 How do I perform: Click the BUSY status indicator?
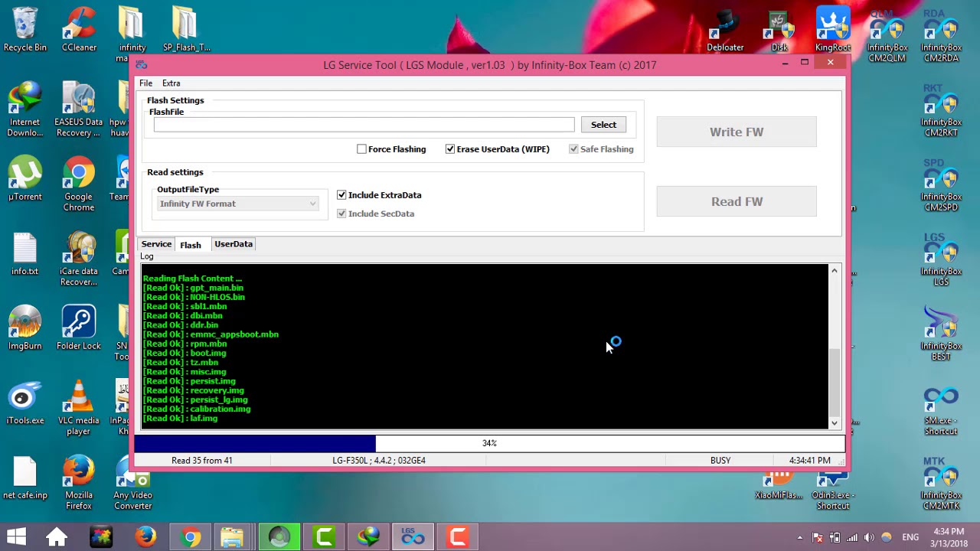(x=720, y=461)
